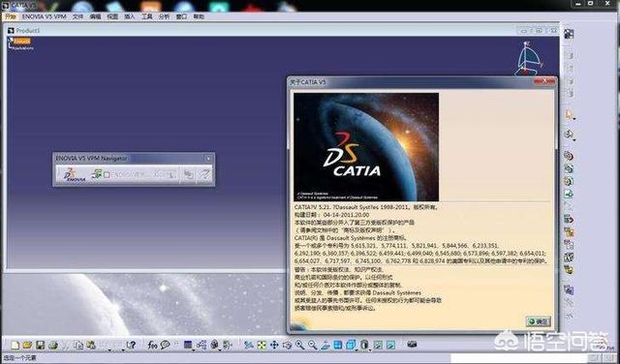This screenshot has width=620, height=364.
Task: Click the Hide/Show icon
Action: pos(378,345)
